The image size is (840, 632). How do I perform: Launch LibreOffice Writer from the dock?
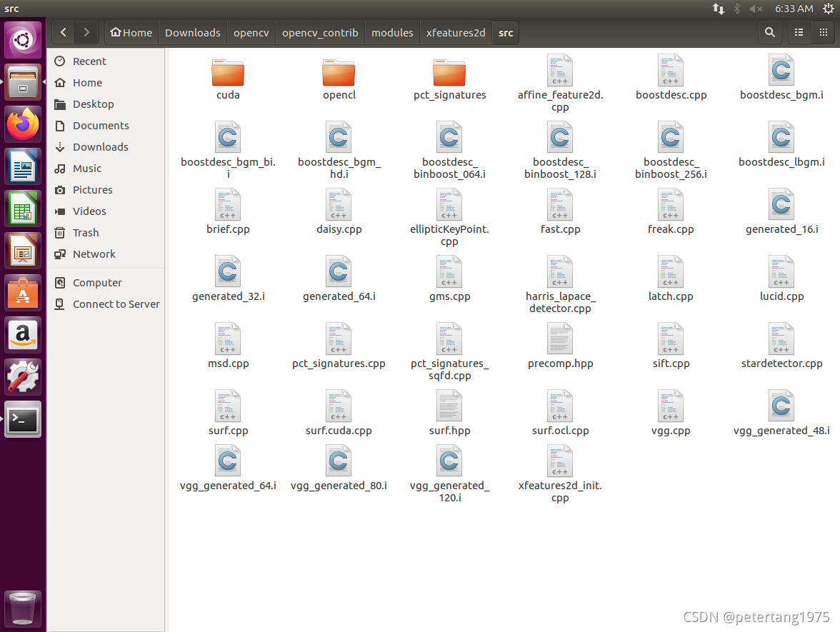pos(23,166)
